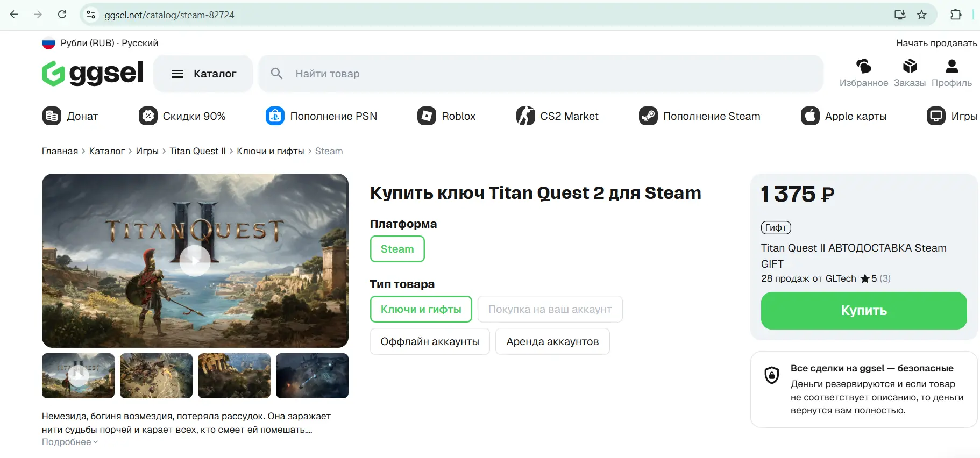Select the fourth screenshot thumbnail
Screen dimensions: 980x458
pos(312,376)
